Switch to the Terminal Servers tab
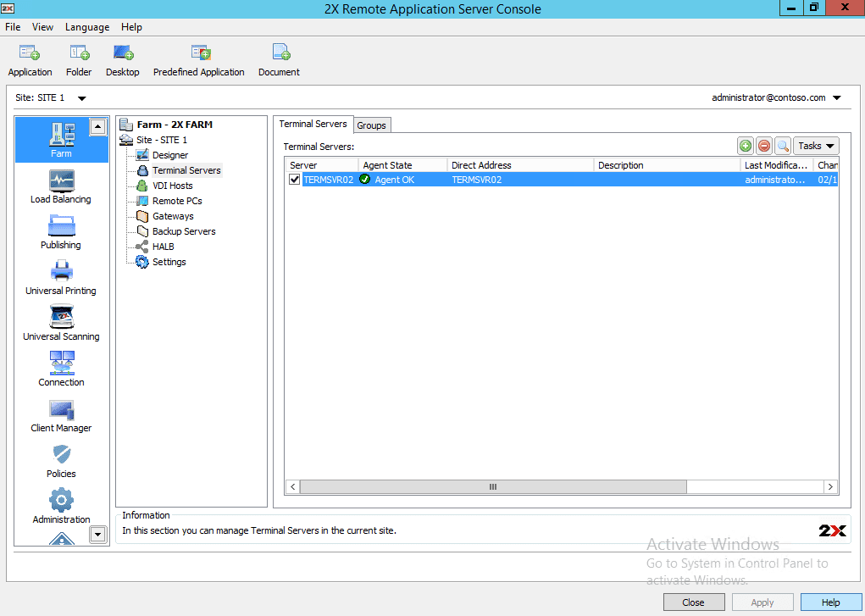The image size is (865, 616). click(313, 125)
